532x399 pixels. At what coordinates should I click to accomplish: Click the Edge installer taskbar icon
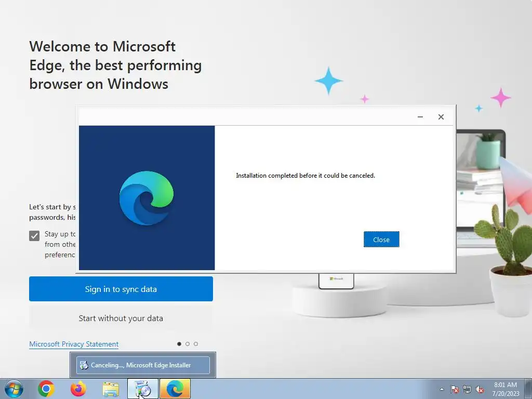(x=143, y=389)
